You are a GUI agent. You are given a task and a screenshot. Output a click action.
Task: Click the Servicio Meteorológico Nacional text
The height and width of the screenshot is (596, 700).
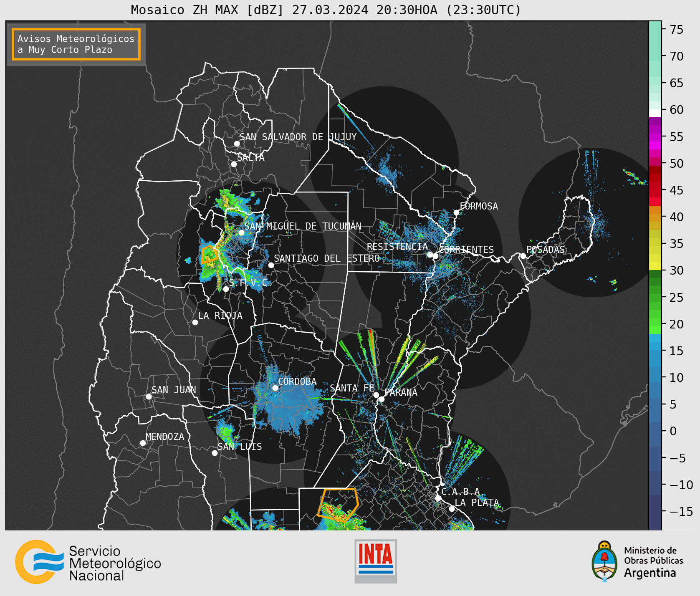(115, 563)
